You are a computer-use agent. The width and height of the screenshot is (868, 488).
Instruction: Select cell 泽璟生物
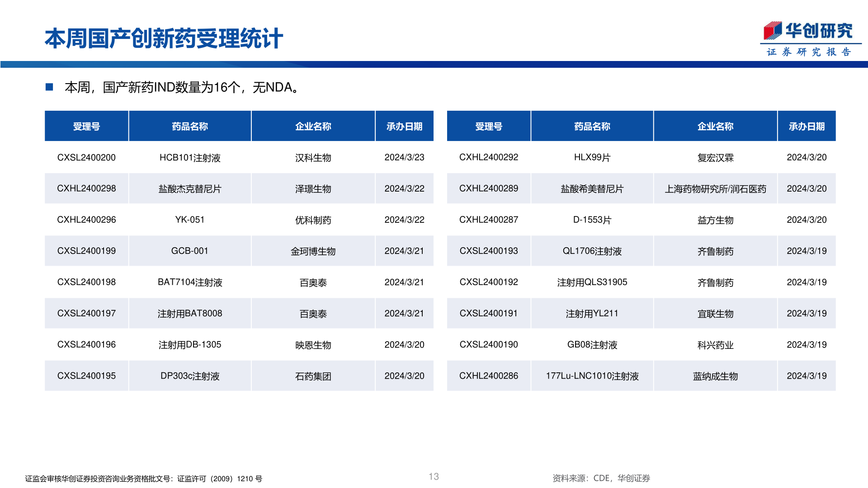coord(313,188)
